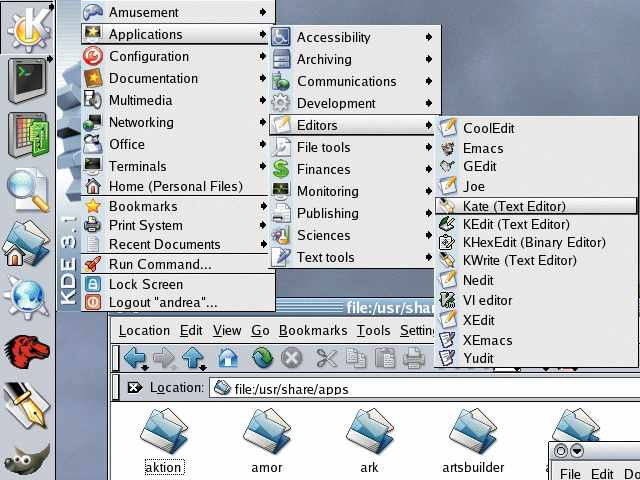The height and width of the screenshot is (480, 640).
Task: Launch the terminal from the panel
Action: [x=27, y=80]
